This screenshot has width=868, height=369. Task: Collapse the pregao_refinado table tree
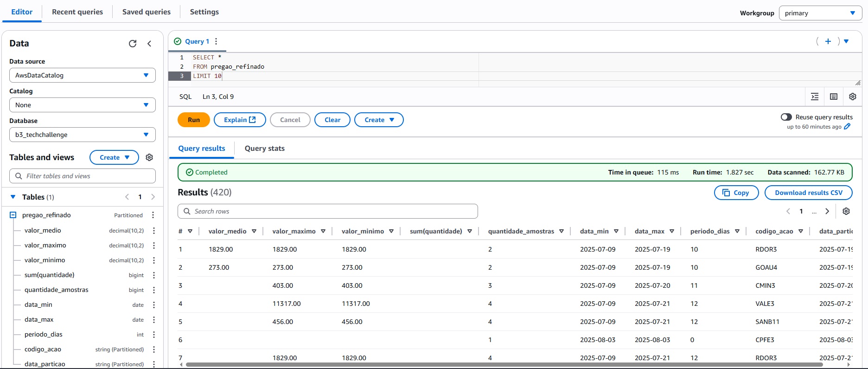click(13, 215)
